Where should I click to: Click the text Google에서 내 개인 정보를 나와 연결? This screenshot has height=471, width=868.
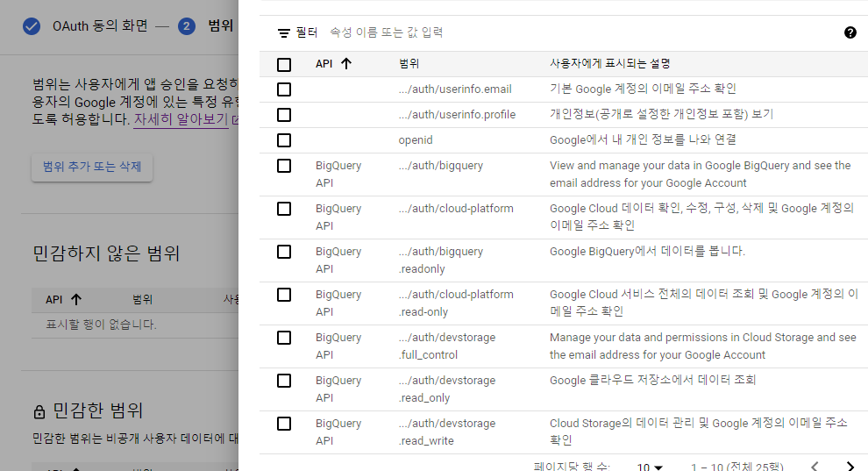[x=643, y=139]
